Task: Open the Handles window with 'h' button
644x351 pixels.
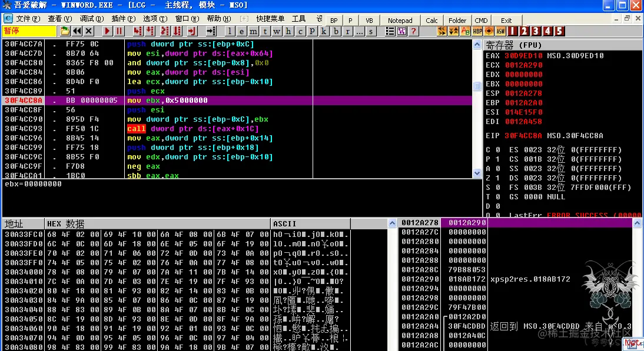Action: (288, 31)
